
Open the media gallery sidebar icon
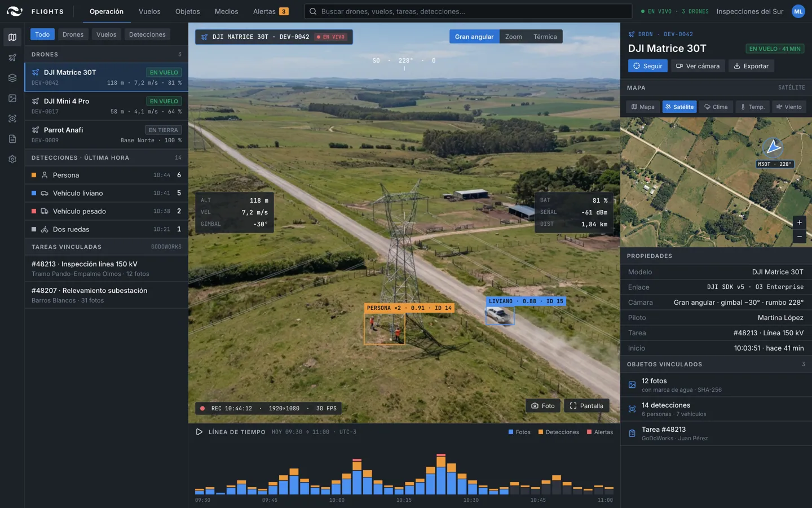pos(12,98)
